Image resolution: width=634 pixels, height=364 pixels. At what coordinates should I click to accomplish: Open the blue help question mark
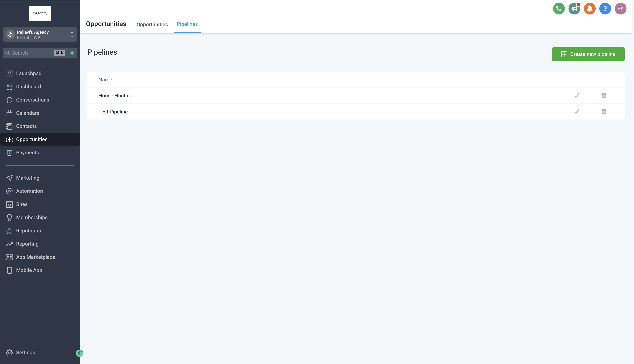point(605,9)
